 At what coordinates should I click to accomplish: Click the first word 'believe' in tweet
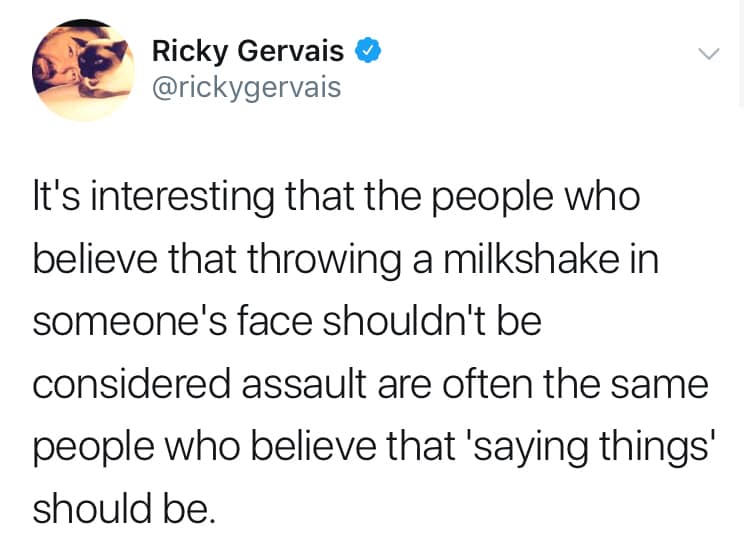[x=95, y=259]
